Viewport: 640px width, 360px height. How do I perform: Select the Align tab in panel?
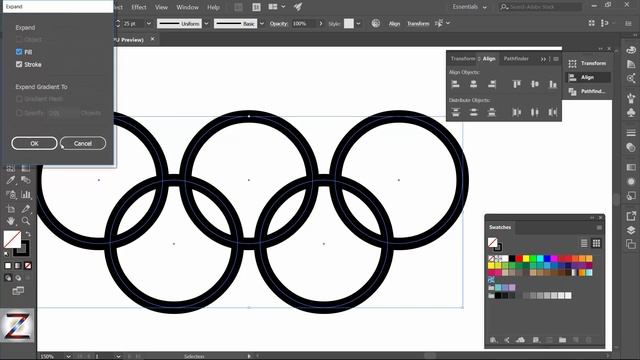[489, 59]
